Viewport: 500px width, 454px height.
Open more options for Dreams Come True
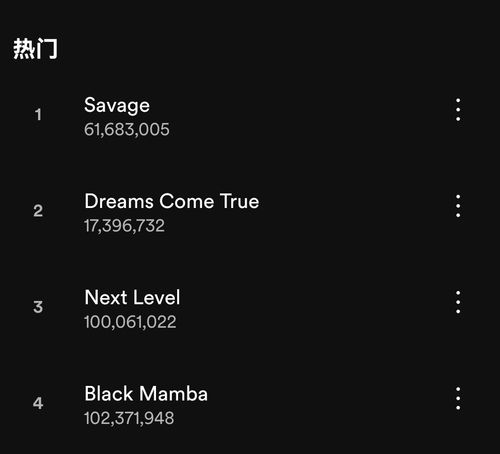click(458, 206)
